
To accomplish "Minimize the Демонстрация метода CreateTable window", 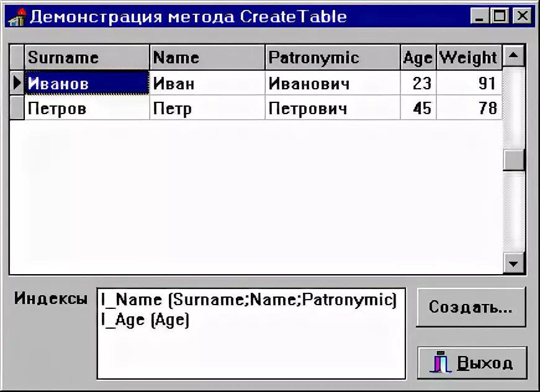I will 479,16.
